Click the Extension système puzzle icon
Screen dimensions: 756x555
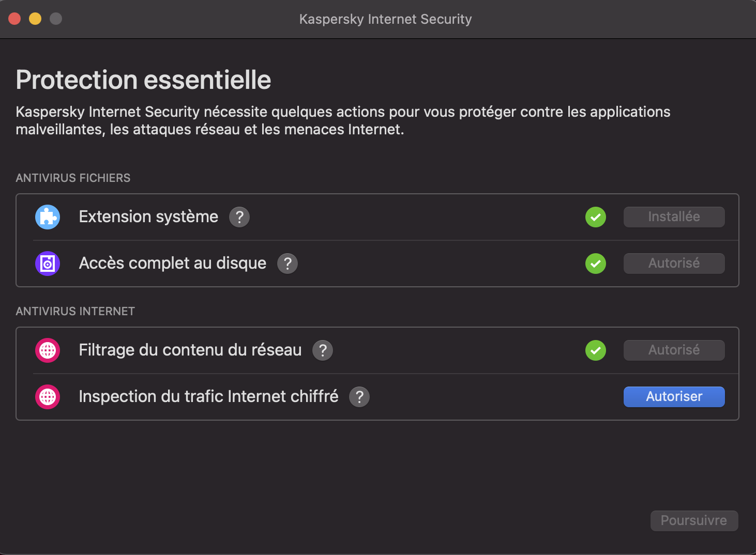coord(48,217)
